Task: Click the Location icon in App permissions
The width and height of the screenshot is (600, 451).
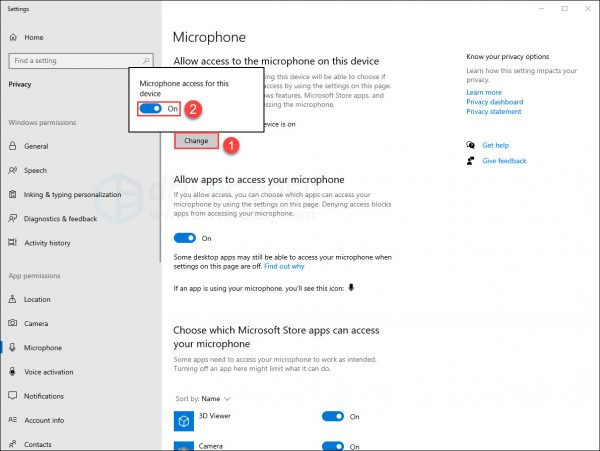Action: pyautogui.click(x=14, y=299)
